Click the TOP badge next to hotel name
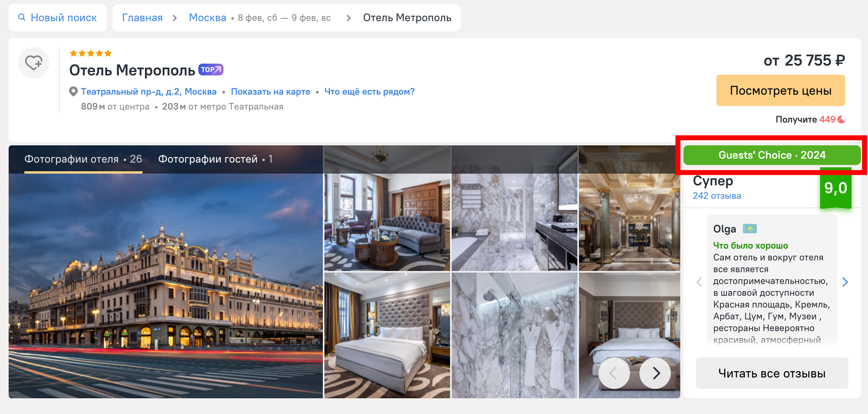The height and width of the screenshot is (414, 868). (211, 70)
